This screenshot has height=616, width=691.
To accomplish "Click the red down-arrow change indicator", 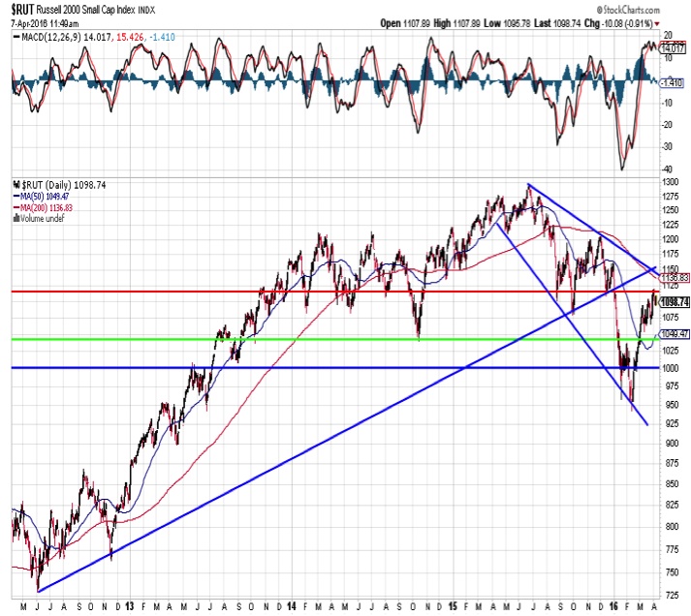I will (657, 24).
